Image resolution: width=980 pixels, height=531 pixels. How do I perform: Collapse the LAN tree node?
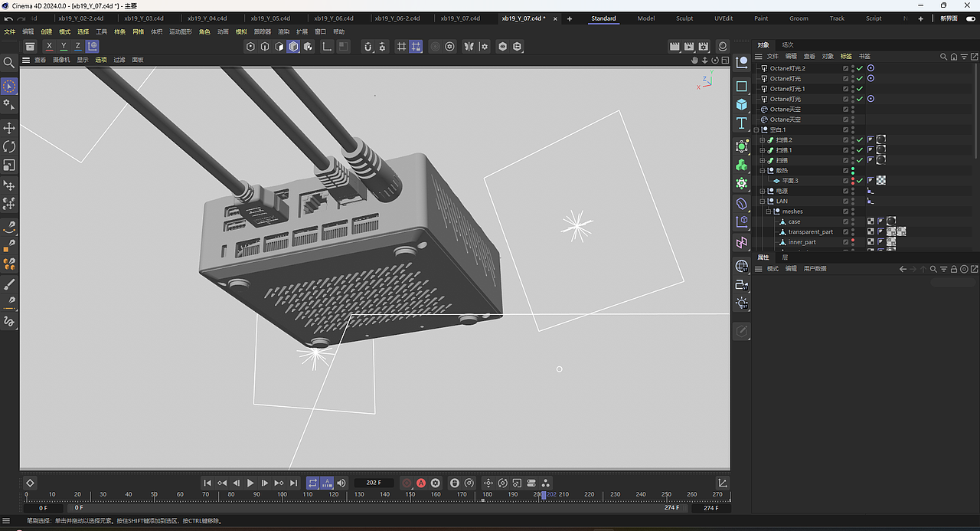[762, 202]
